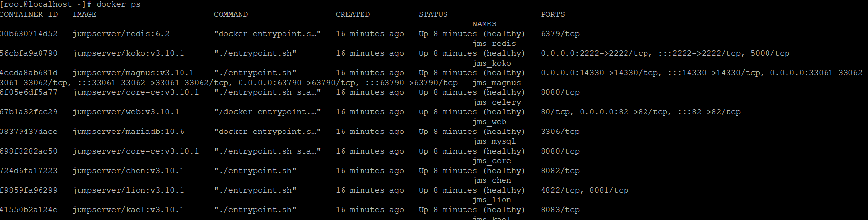
Task: Click the CONTAINER ID column header
Action: pyautogui.click(x=29, y=14)
